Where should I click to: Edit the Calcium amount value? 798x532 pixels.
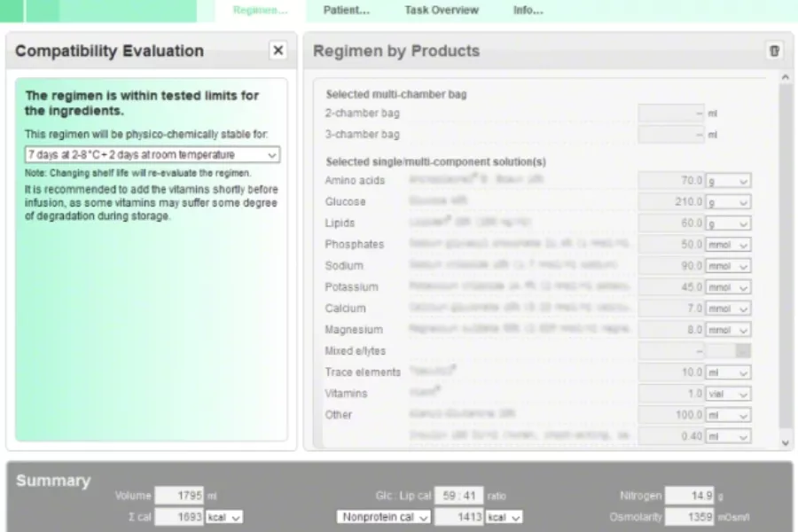(x=671, y=309)
